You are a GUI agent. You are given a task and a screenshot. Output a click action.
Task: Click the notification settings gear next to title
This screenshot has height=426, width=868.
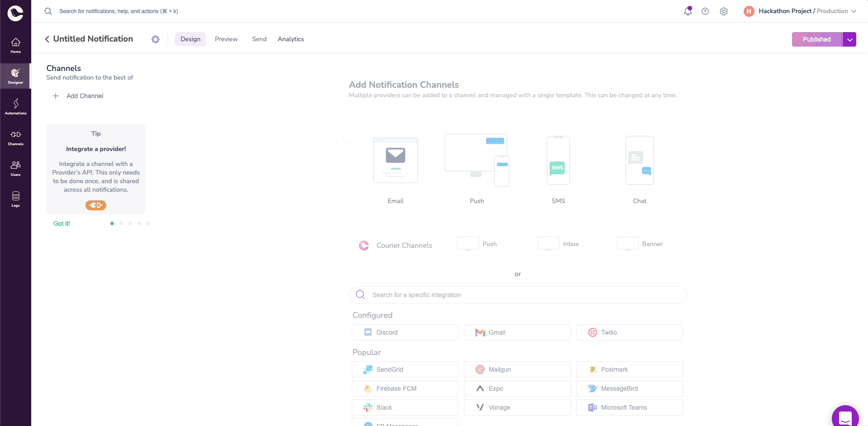(x=156, y=39)
